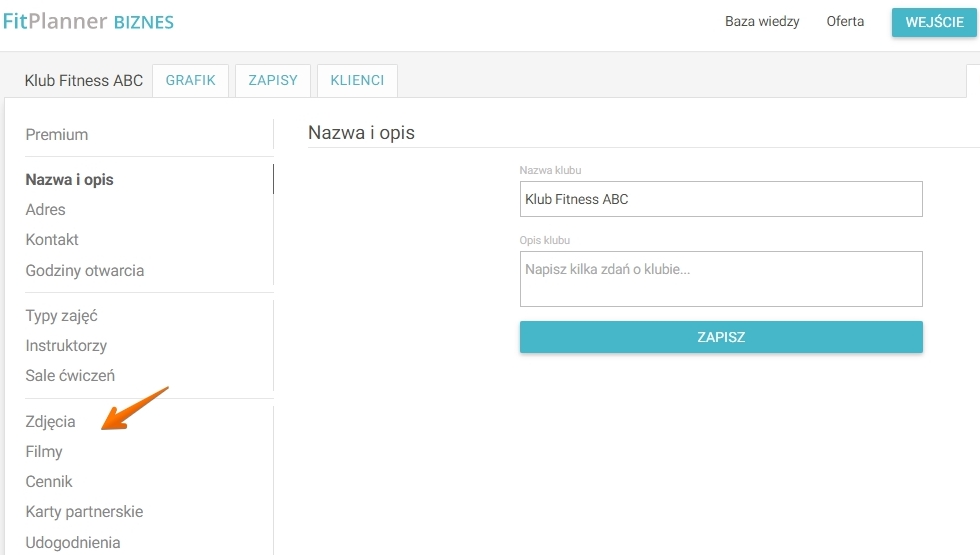Open the Cennik section
This screenshot has height=555, width=980.
click(49, 482)
